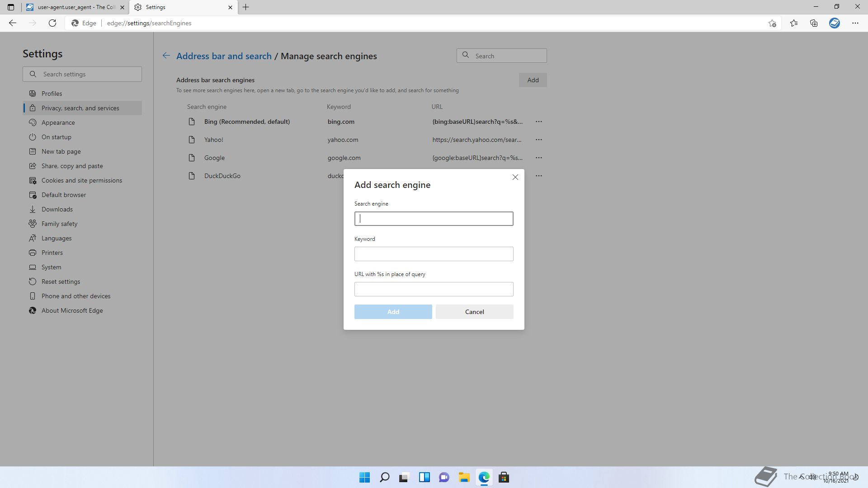Select the DuckDuckGo search engine entry

click(222, 176)
